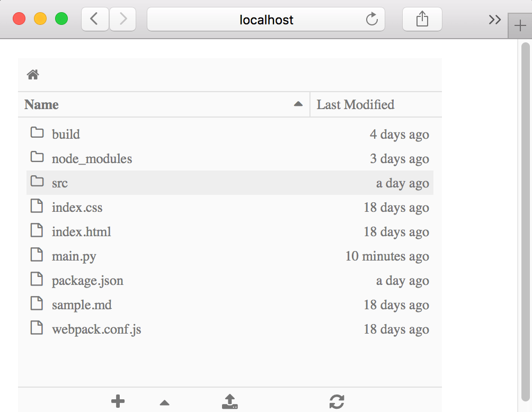The height and width of the screenshot is (412, 532).
Task: Go back with the browser back arrow
Action: coord(95,20)
